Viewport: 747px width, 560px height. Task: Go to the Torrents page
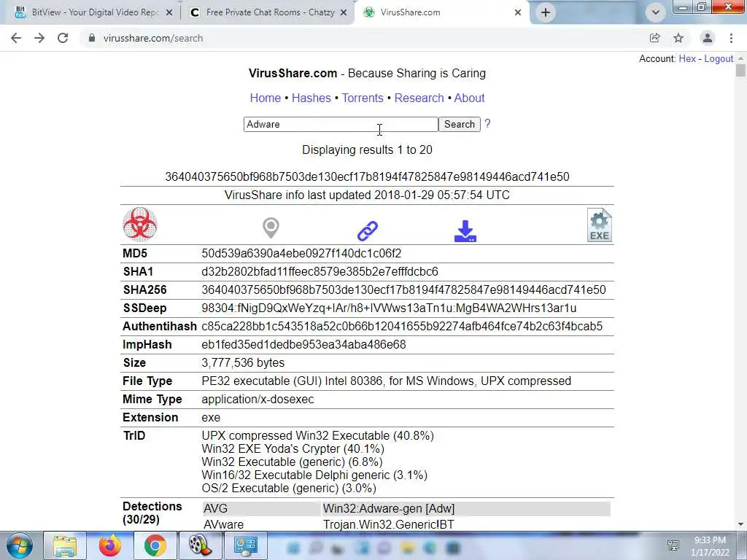click(x=363, y=98)
